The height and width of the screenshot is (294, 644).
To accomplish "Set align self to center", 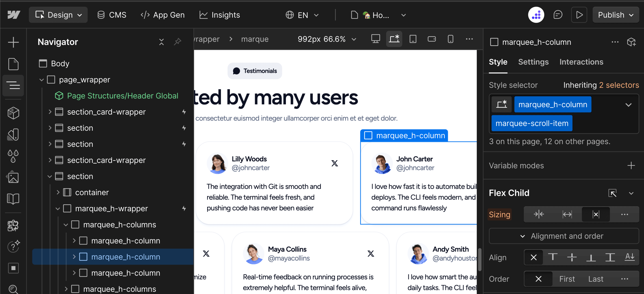I will 572,257.
